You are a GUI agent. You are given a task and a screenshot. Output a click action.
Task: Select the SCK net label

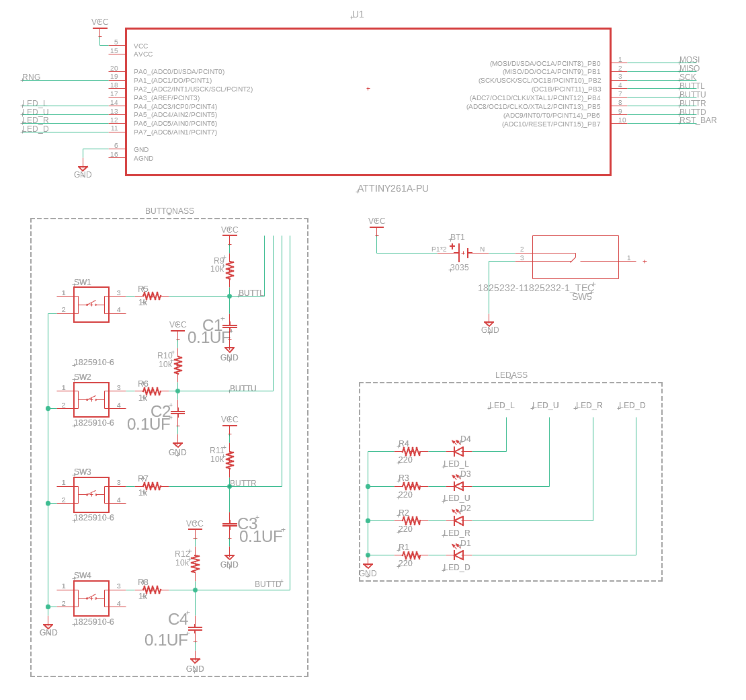click(688, 77)
